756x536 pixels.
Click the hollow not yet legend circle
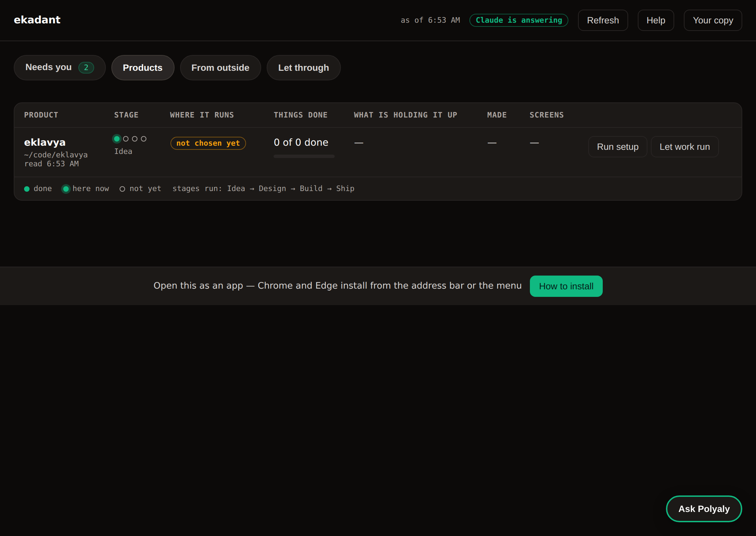pos(122,189)
